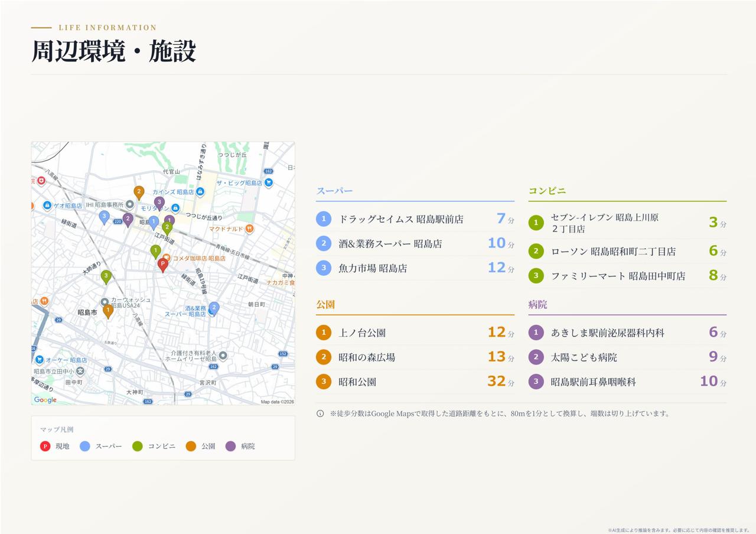Click the 病院 section heading above the hospital list
The height and width of the screenshot is (534, 756).
(x=537, y=305)
